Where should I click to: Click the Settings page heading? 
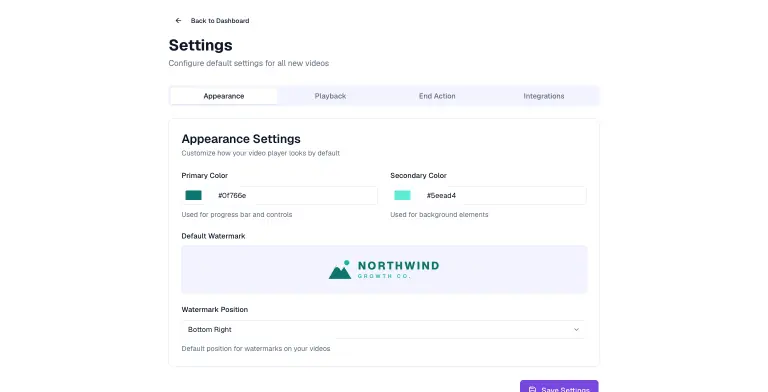coord(200,45)
